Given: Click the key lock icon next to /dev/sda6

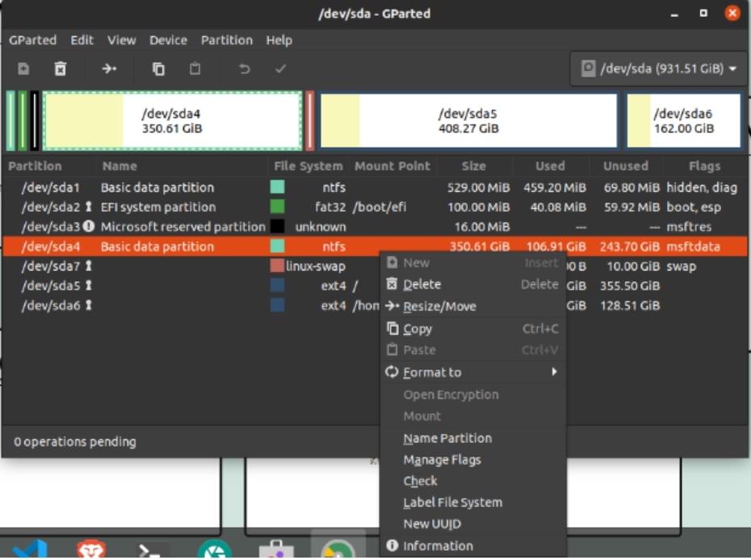Looking at the screenshot, I should [89, 305].
